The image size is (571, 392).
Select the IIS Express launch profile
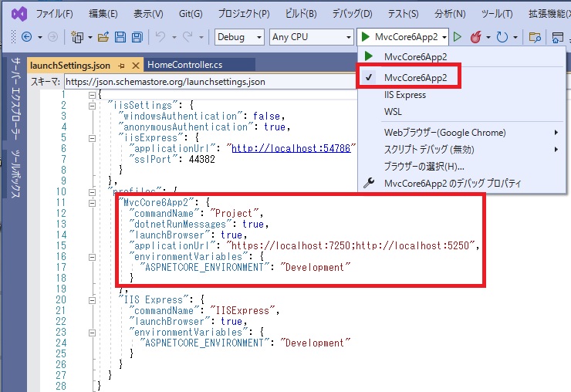(405, 95)
